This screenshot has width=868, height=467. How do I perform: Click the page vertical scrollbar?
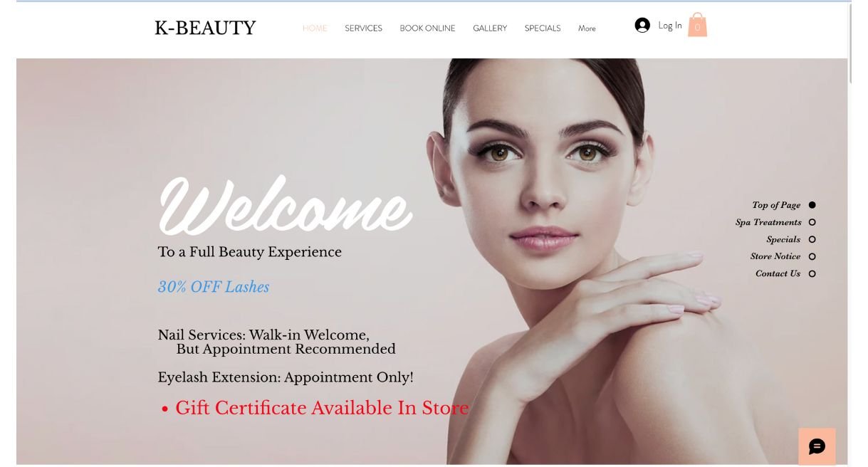pos(850,43)
